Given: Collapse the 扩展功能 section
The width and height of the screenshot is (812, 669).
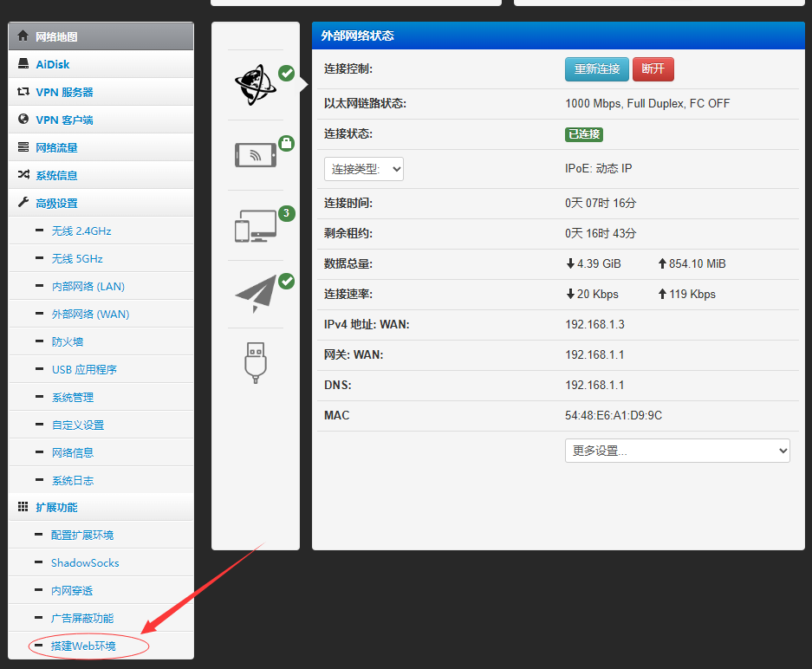Looking at the screenshot, I should (56, 507).
